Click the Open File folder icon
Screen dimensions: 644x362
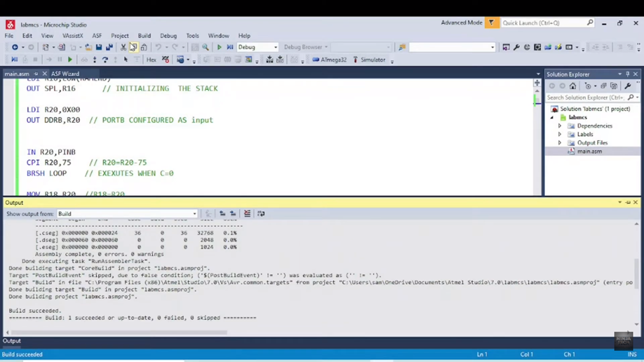(89, 48)
